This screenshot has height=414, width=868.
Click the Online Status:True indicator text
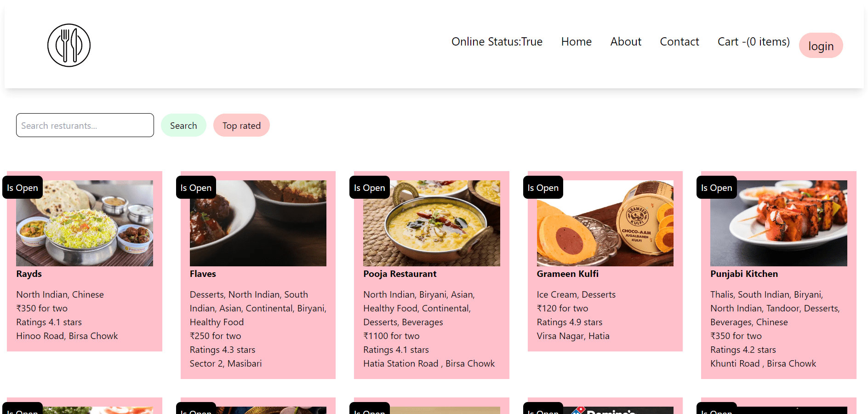(x=497, y=42)
